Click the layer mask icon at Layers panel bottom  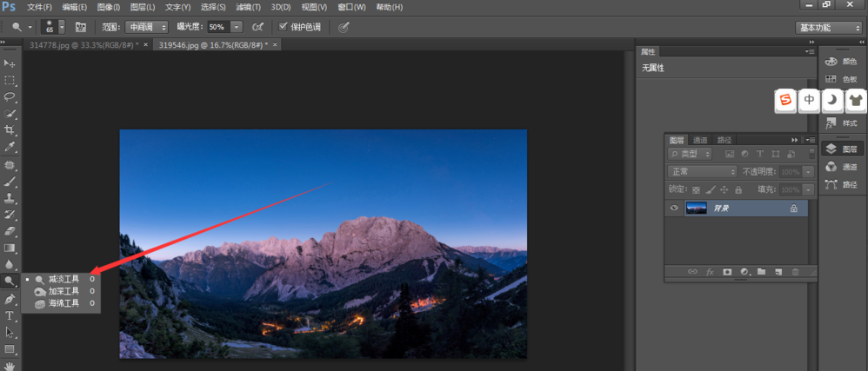pos(726,272)
